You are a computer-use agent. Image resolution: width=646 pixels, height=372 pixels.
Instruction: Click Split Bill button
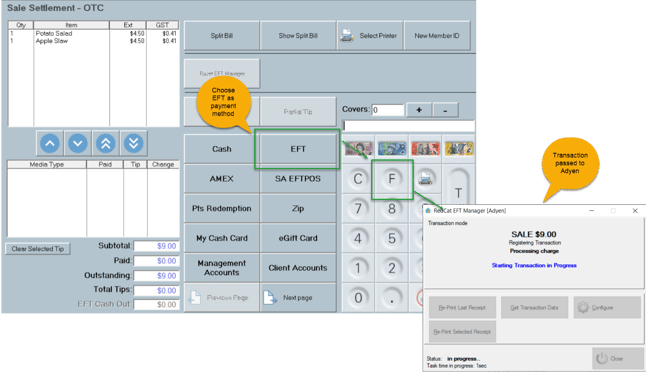222,36
